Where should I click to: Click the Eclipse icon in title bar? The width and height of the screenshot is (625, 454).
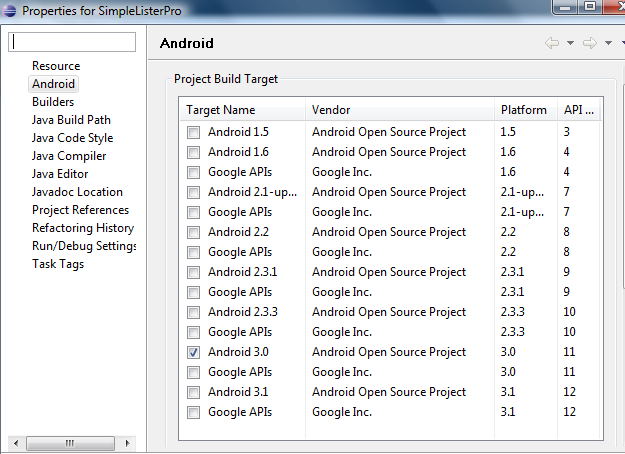[x=10, y=10]
